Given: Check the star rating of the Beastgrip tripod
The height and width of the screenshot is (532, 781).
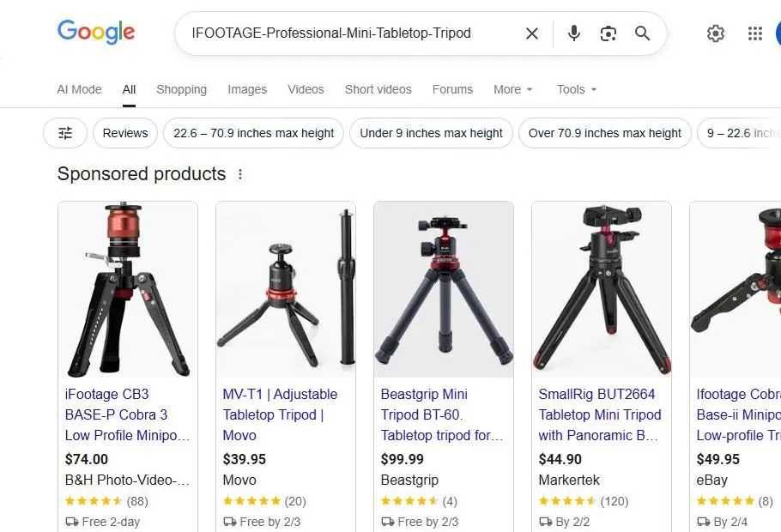Looking at the screenshot, I should coord(411,501).
